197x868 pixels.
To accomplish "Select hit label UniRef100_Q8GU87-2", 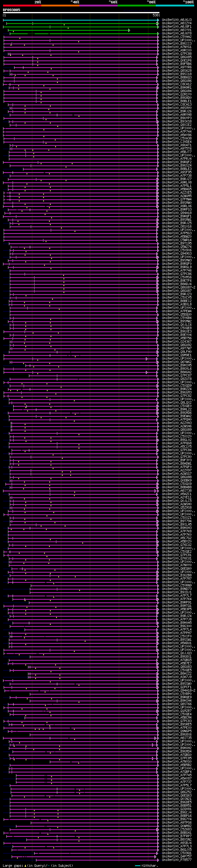I will click(179, 287).
